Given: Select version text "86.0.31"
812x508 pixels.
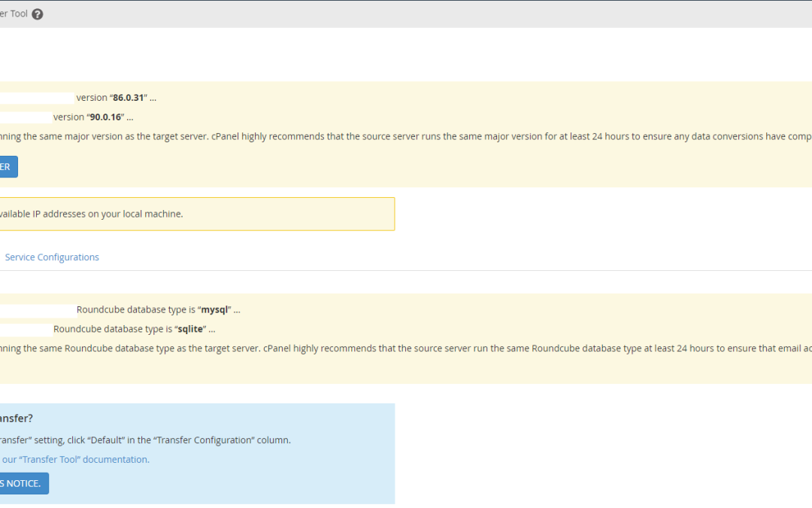Looking at the screenshot, I should pyautogui.click(x=128, y=97).
